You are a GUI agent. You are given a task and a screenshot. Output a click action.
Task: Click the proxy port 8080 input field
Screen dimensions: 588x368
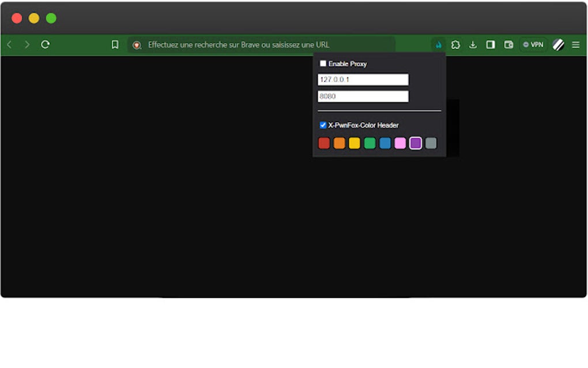tap(363, 96)
